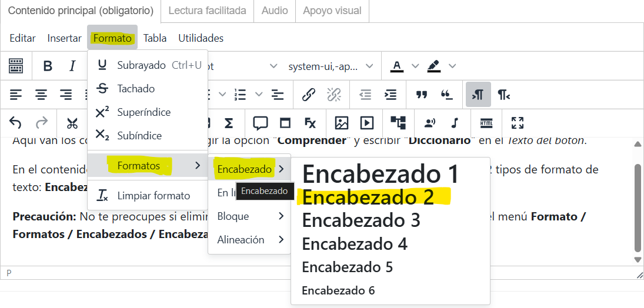Switch to the Apoyo visual tab
Image resolution: width=644 pixels, height=308 pixels.
point(332,11)
